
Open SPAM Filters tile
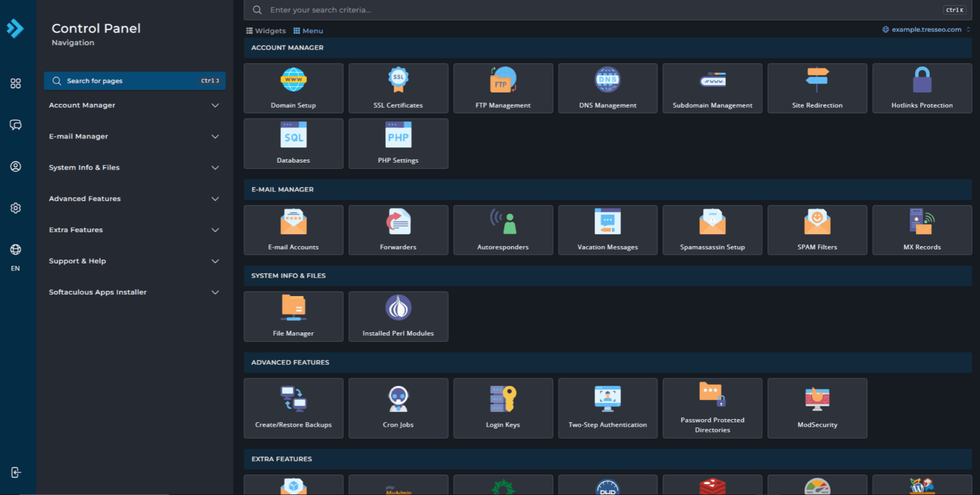click(817, 230)
